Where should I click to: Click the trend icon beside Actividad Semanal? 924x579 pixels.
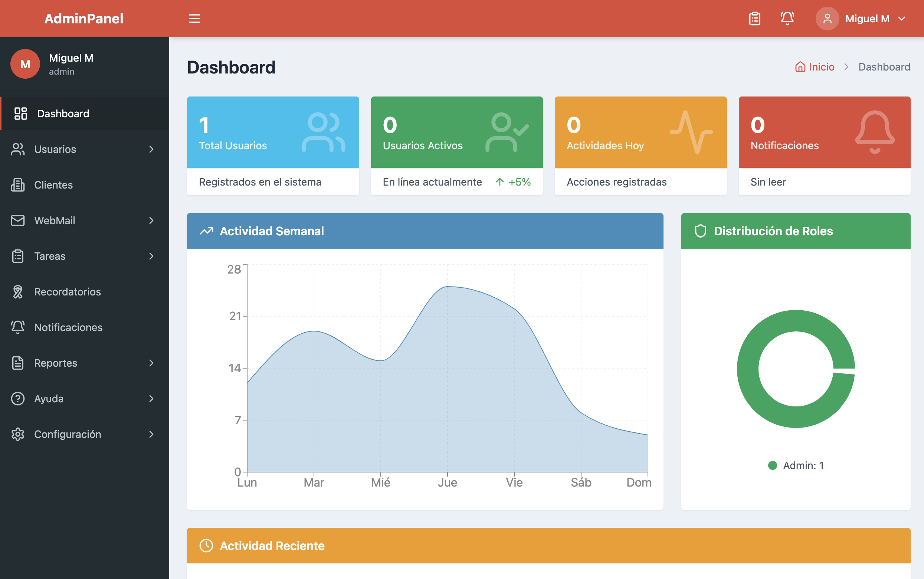pyautogui.click(x=206, y=231)
